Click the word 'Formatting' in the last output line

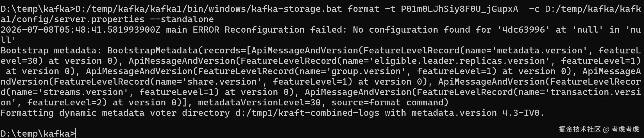click(x=27, y=113)
